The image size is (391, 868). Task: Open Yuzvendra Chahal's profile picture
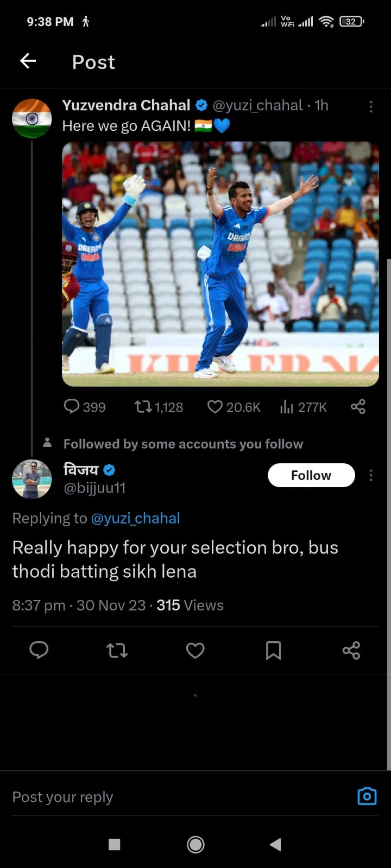32,118
